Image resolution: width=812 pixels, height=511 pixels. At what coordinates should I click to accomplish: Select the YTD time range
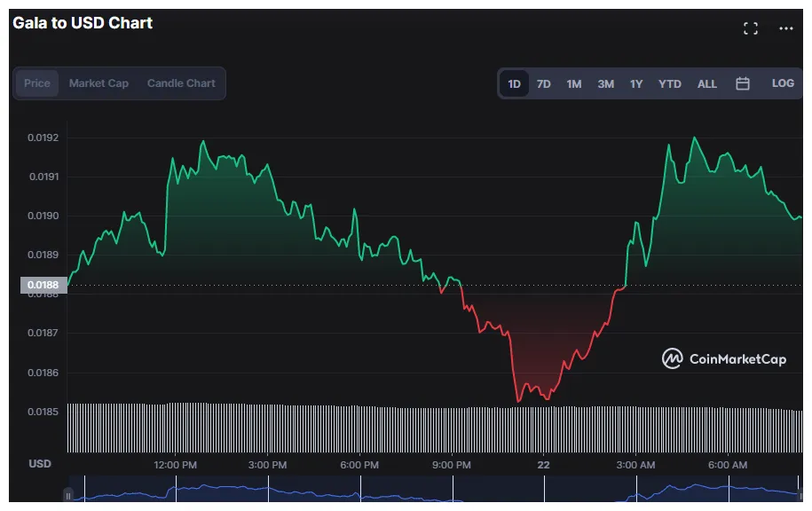click(x=670, y=84)
